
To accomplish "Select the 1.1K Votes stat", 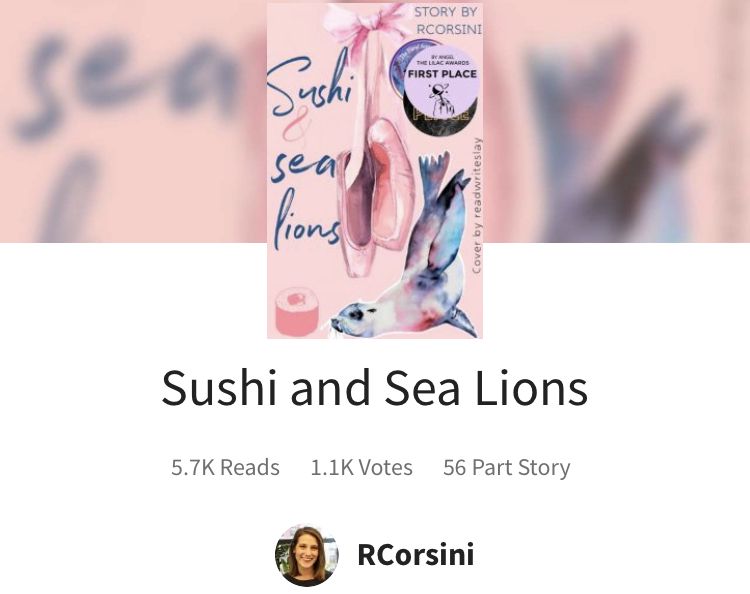I will (361, 467).
